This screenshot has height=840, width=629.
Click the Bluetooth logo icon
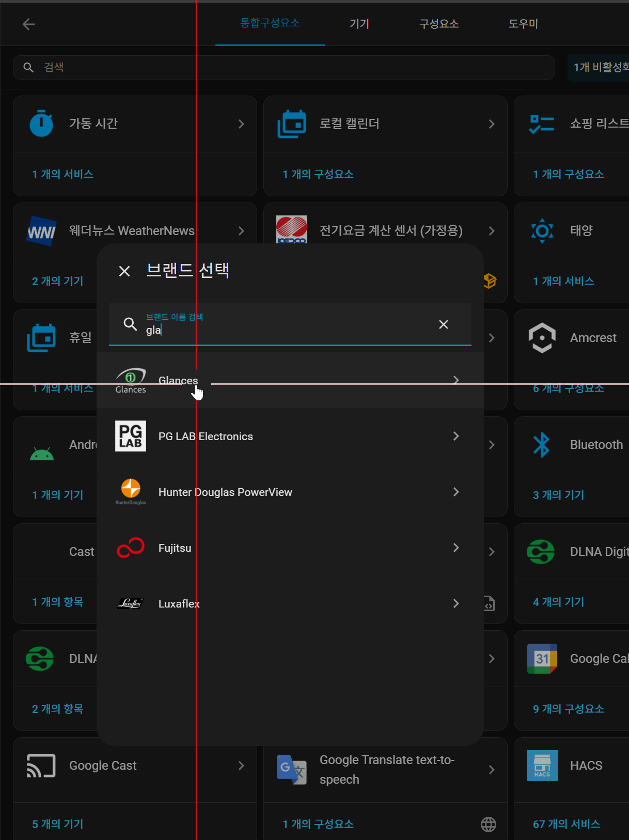(x=542, y=445)
